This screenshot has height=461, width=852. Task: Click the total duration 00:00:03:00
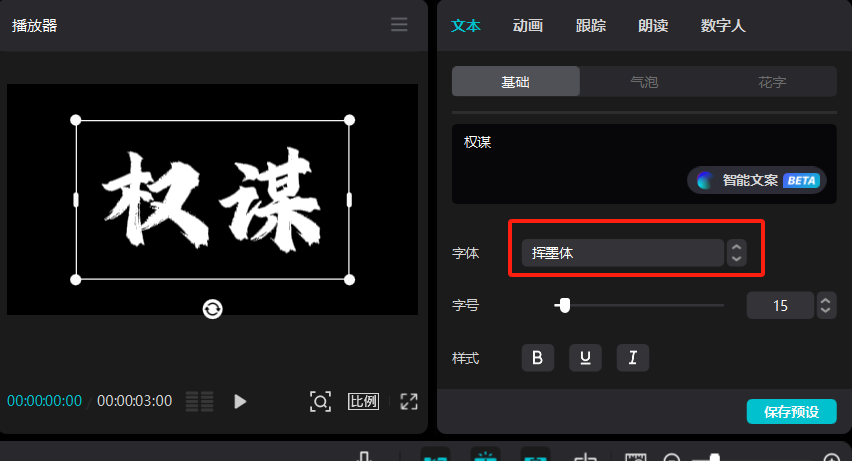click(134, 401)
